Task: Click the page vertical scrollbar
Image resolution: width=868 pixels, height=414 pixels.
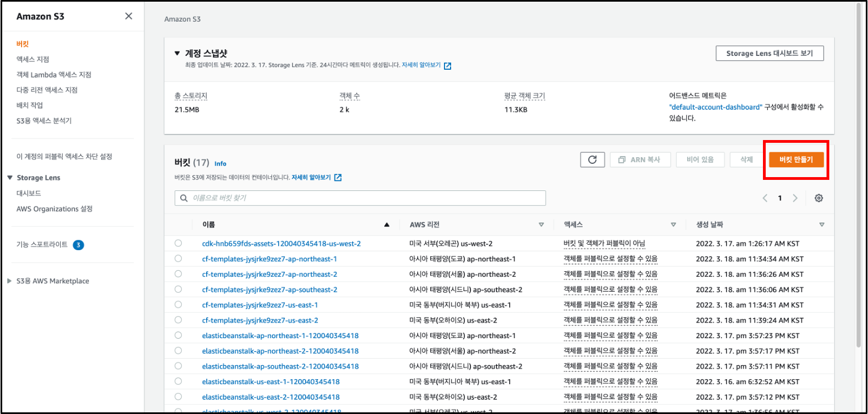Action: 858,176
